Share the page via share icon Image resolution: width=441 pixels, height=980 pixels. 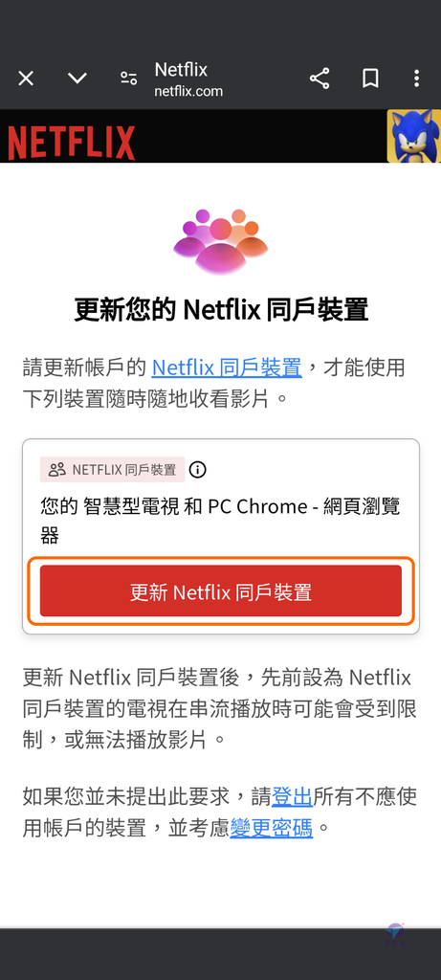click(x=320, y=78)
